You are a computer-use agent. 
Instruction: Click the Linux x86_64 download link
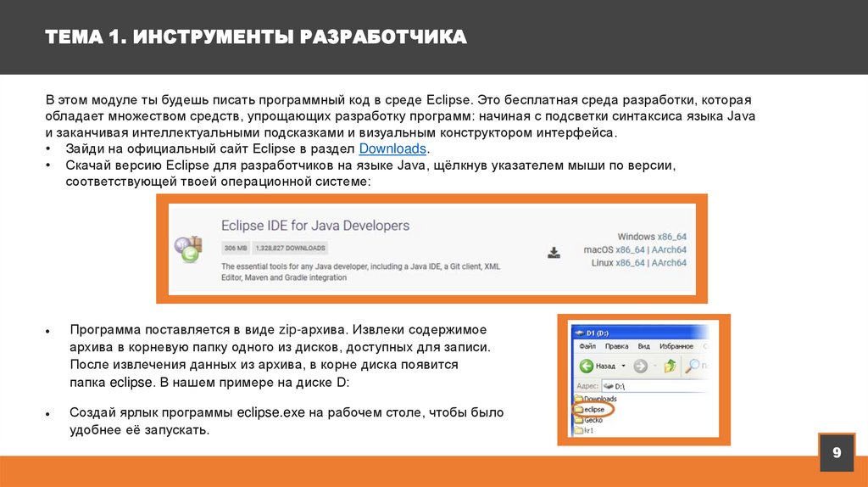point(630,263)
